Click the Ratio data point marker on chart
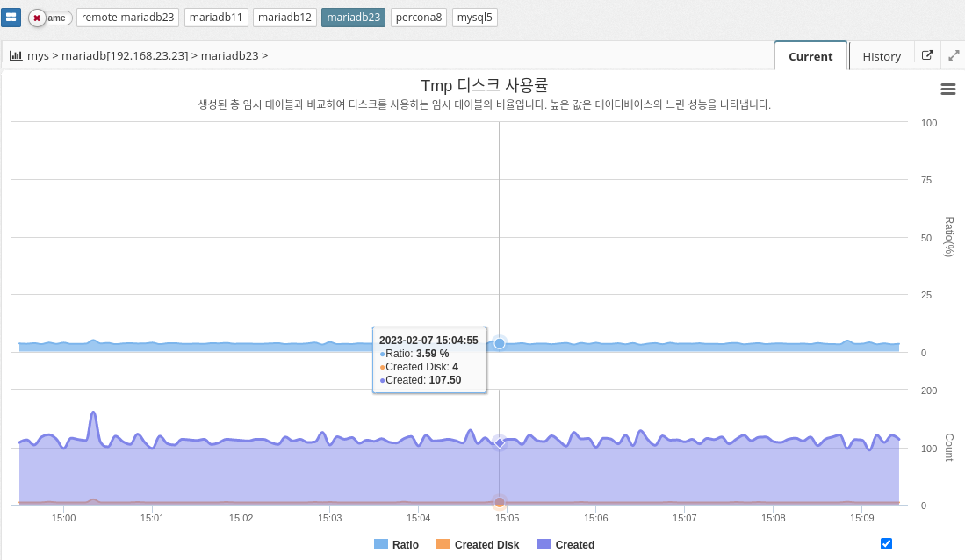Viewport: 965px width, 560px height. click(500, 343)
